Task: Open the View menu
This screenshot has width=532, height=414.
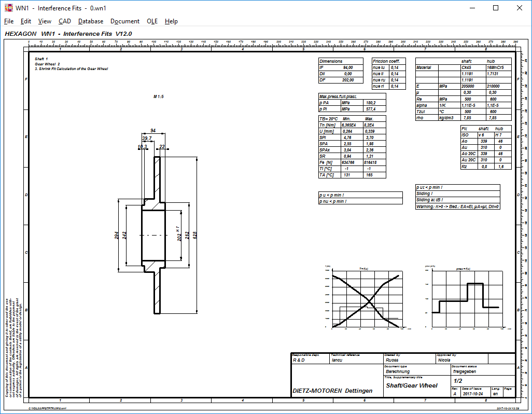Action: [x=45, y=21]
